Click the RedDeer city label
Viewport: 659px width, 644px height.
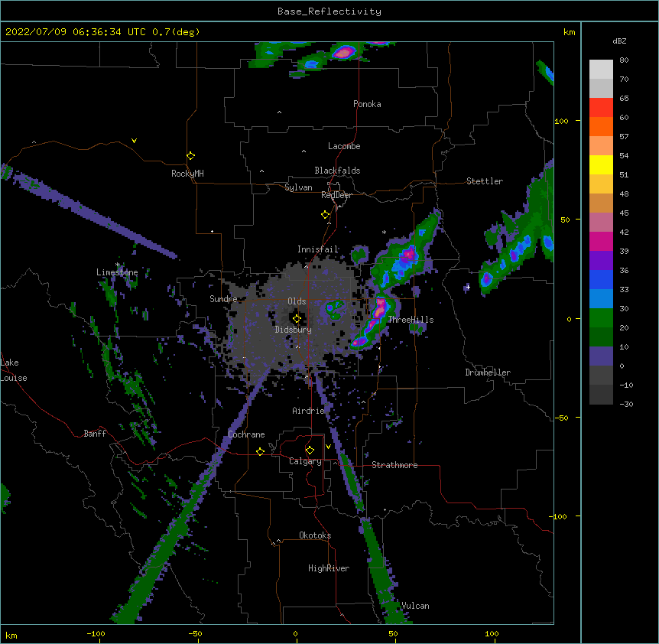click(336, 195)
